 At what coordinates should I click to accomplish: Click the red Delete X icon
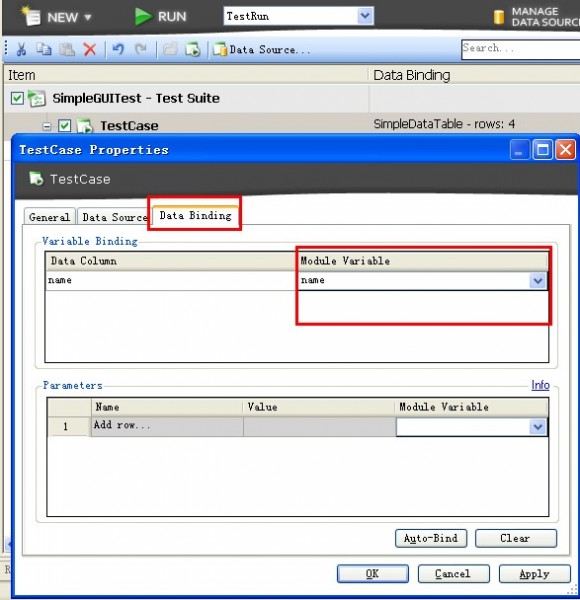[x=90, y=49]
